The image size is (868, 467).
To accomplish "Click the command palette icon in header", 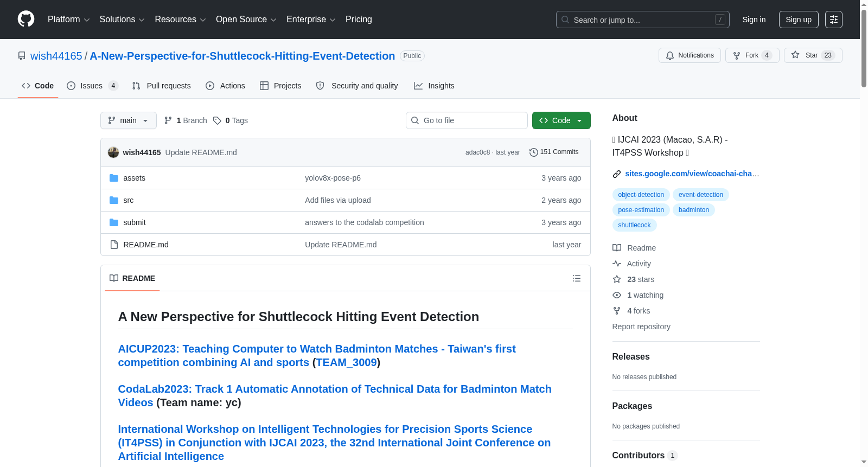I will (833, 20).
